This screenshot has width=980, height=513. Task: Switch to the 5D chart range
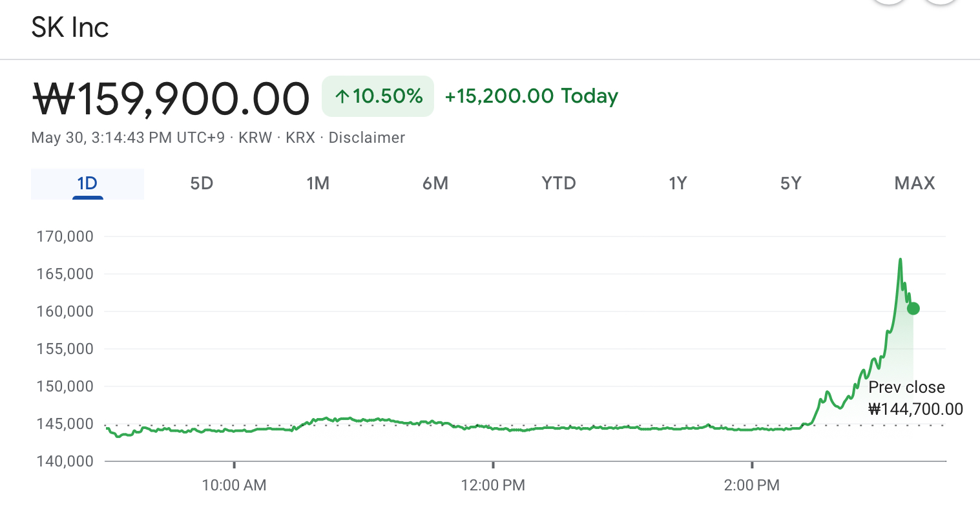[202, 184]
